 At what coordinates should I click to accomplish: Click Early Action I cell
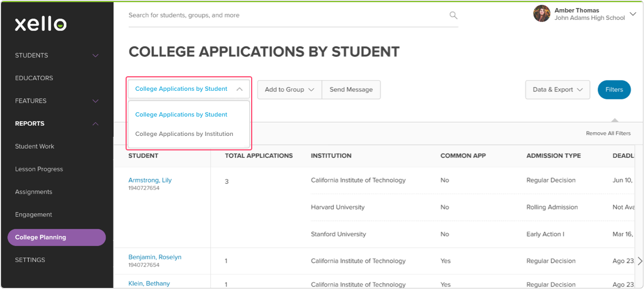point(545,234)
